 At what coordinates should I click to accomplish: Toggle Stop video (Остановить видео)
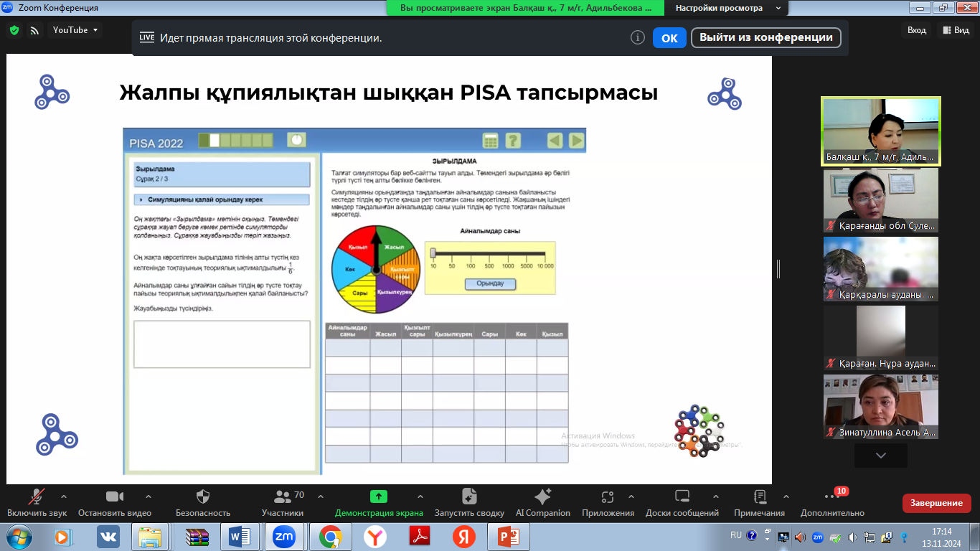pos(115,497)
